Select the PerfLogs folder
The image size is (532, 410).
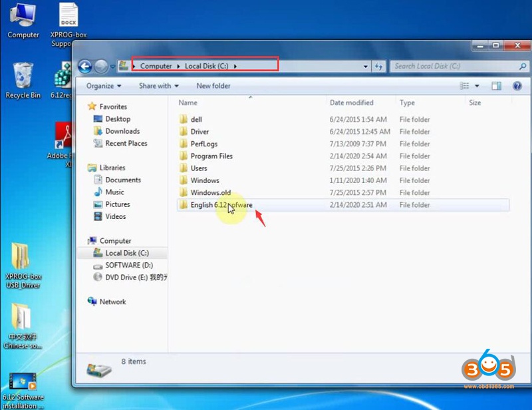(x=204, y=144)
